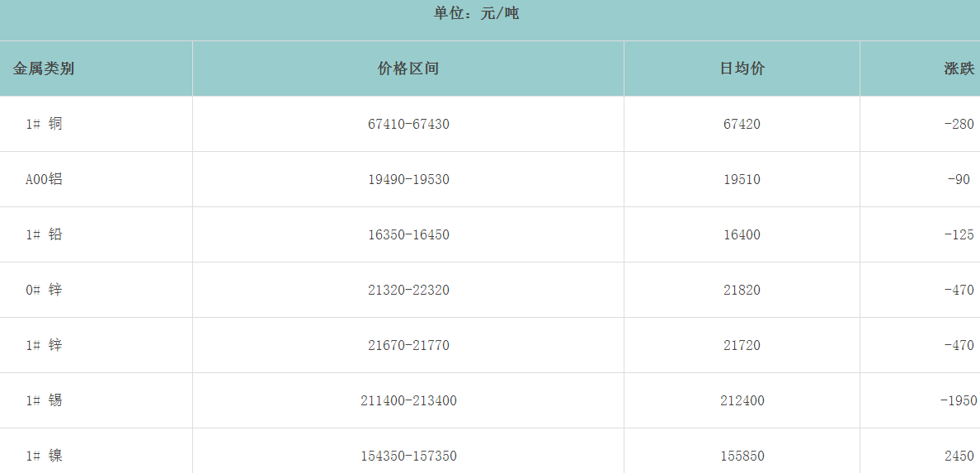Select the 21320-22320 price range cell
This screenshot has width=980, height=473.
(x=408, y=290)
